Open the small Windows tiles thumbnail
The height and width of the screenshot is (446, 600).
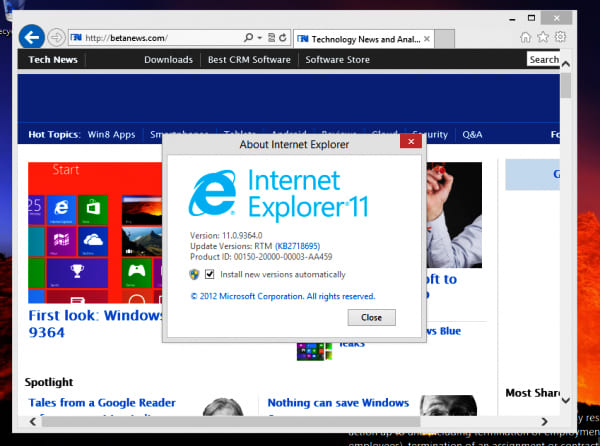[314, 351]
